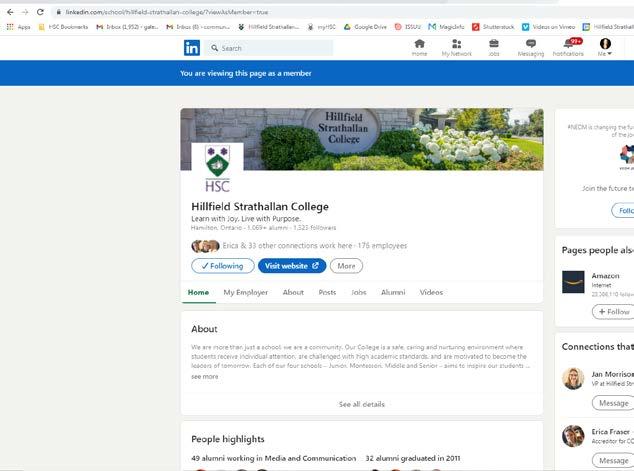
Task: Switch to the Posts tab
Action: pos(327,292)
